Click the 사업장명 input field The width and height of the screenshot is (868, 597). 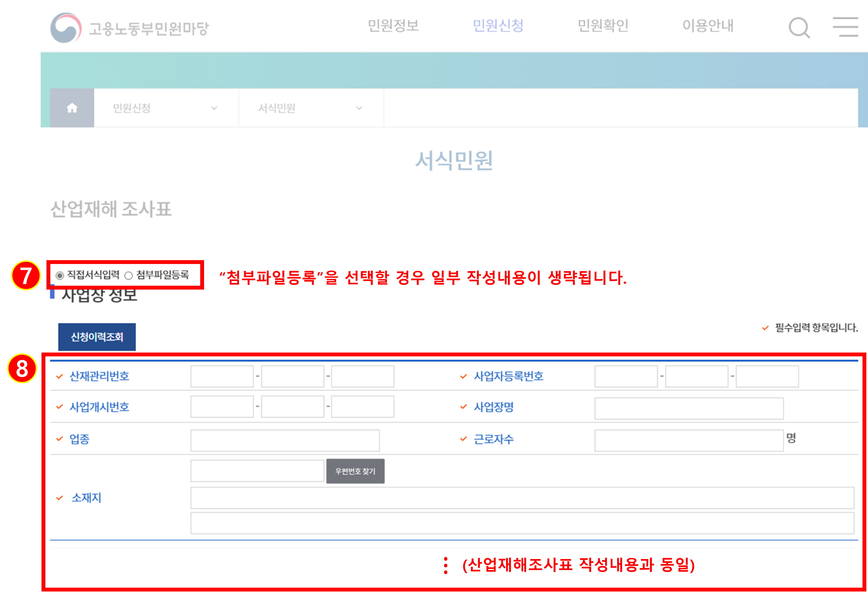[x=689, y=408]
